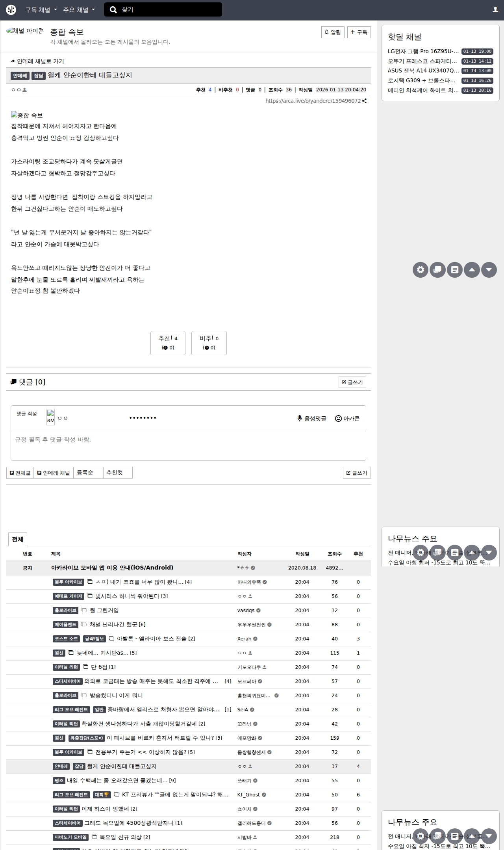The height and width of the screenshot is (850, 504).
Task: Open notice 아카라이브 모바일 앱 이용 안내
Action: coord(112,568)
